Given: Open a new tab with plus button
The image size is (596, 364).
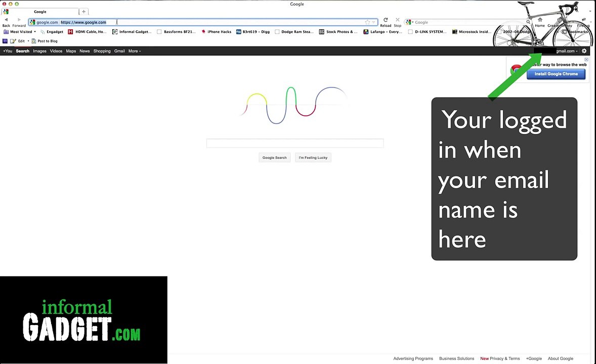Looking at the screenshot, I should [84, 12].
